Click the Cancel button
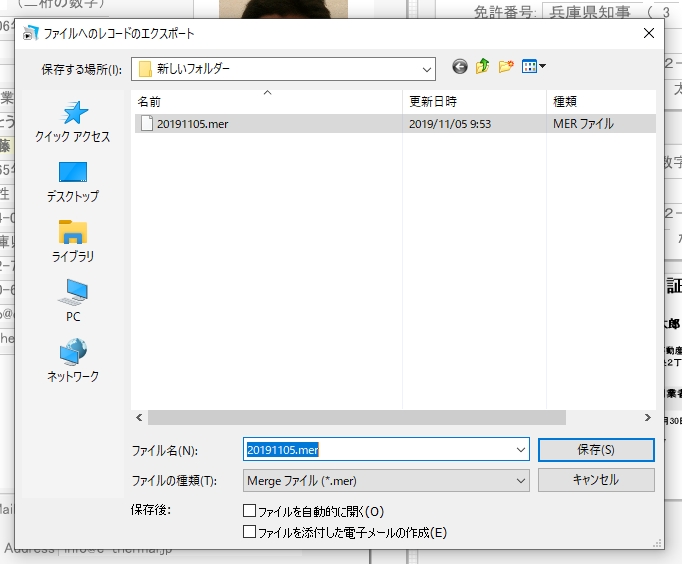The image size is (682, 564). pyautogui.click(x=596, y=480)
